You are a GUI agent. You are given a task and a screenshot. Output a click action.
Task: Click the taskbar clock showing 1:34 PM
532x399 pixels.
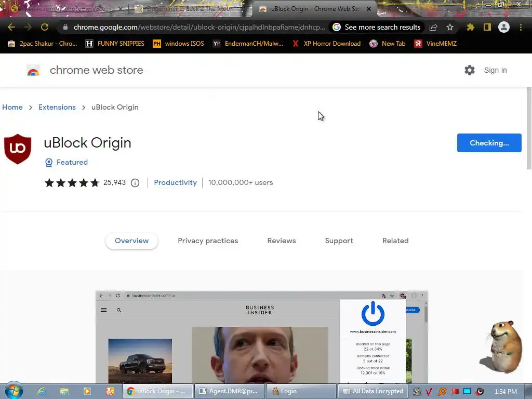pos(506,392)
